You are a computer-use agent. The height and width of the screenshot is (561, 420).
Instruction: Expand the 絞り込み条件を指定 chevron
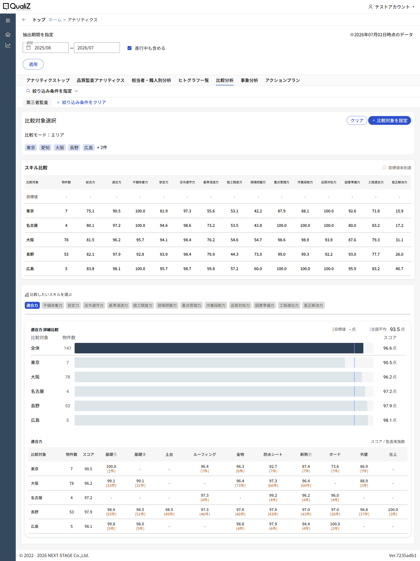[76, 91]
